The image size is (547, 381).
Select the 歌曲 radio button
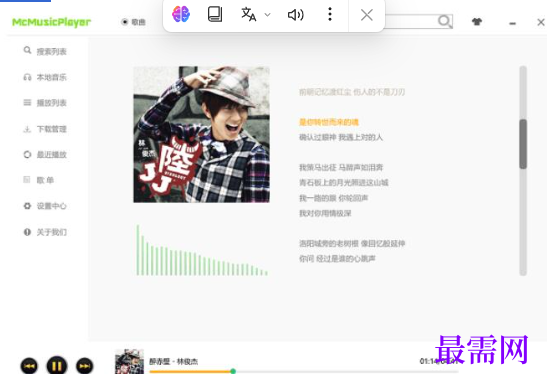click(x=125, y=22)
